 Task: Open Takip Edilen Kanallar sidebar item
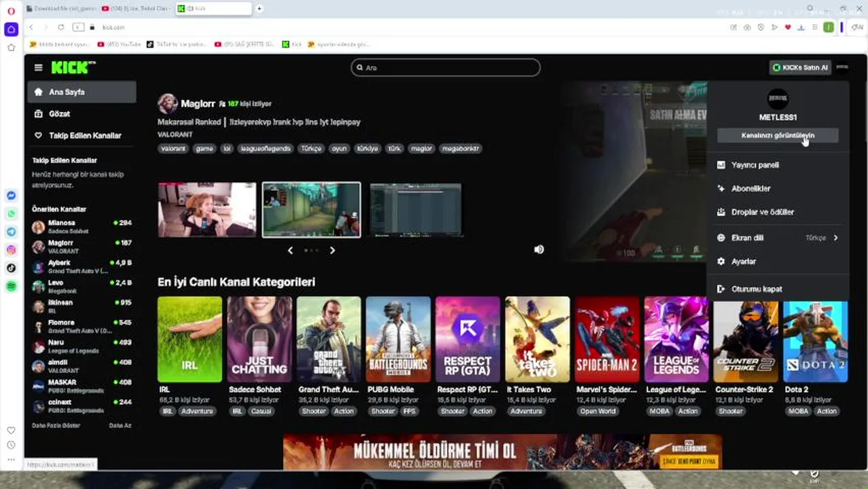click(x=82, y=135)
